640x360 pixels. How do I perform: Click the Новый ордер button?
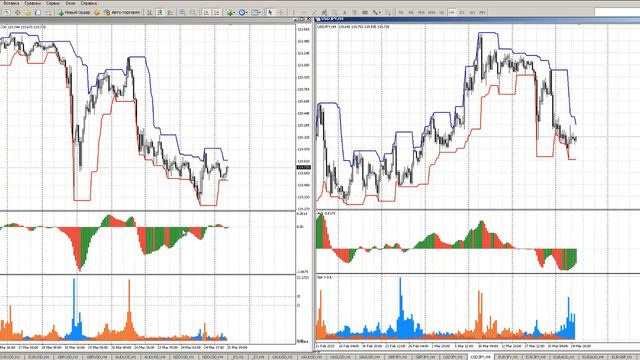74,13
